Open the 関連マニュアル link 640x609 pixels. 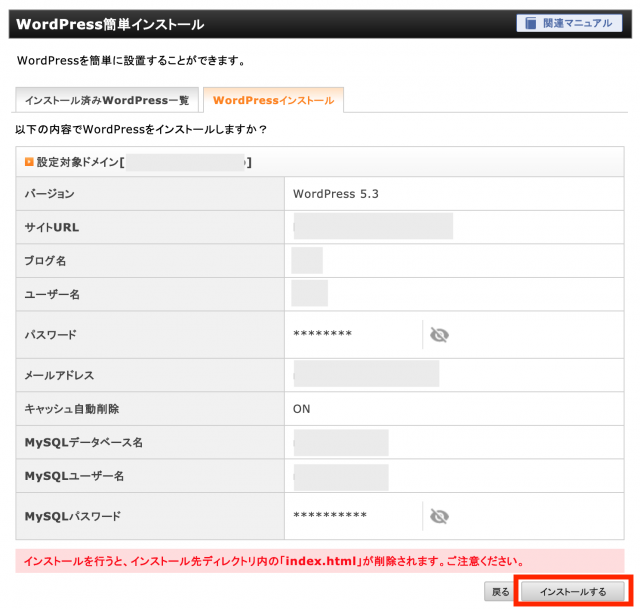[569, 23]
